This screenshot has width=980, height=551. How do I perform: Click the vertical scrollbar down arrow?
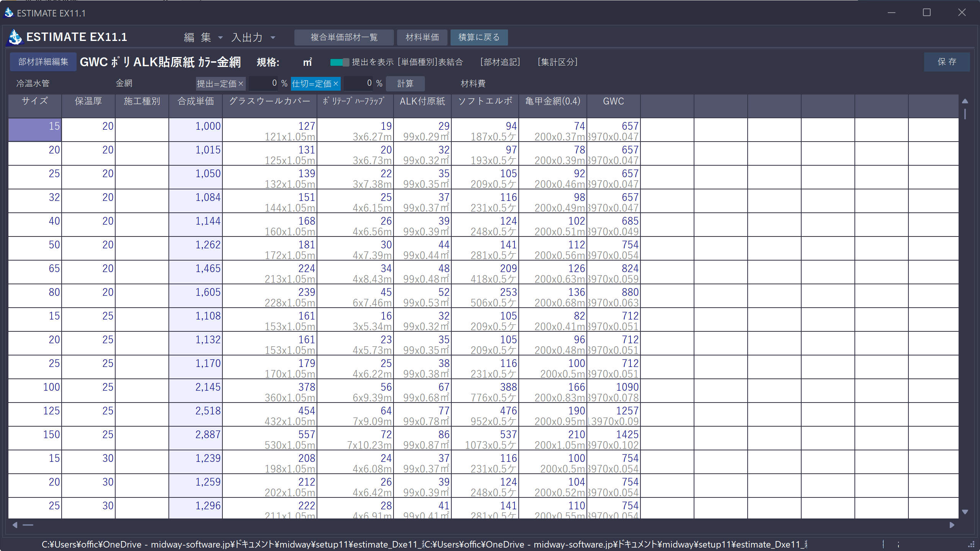(965, 512)
